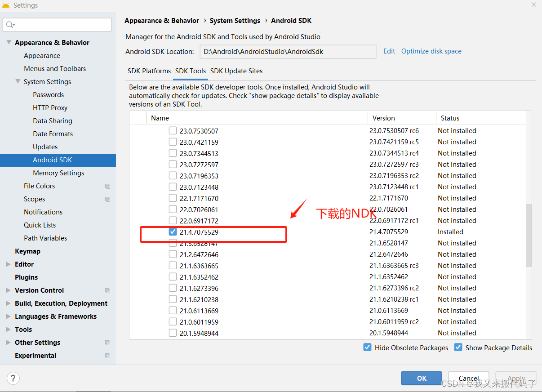The image size is (542, 392).
Task: Click the Optimize disk space link
Action: 431,51
